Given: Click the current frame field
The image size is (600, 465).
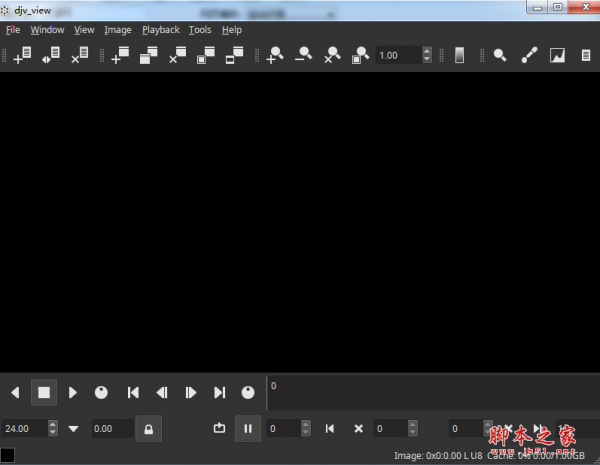Looking at the screenshot, I should pos(284,429).
